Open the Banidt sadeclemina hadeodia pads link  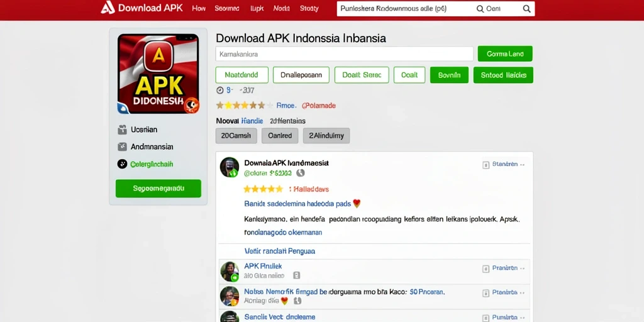click(x=297, y=204)
